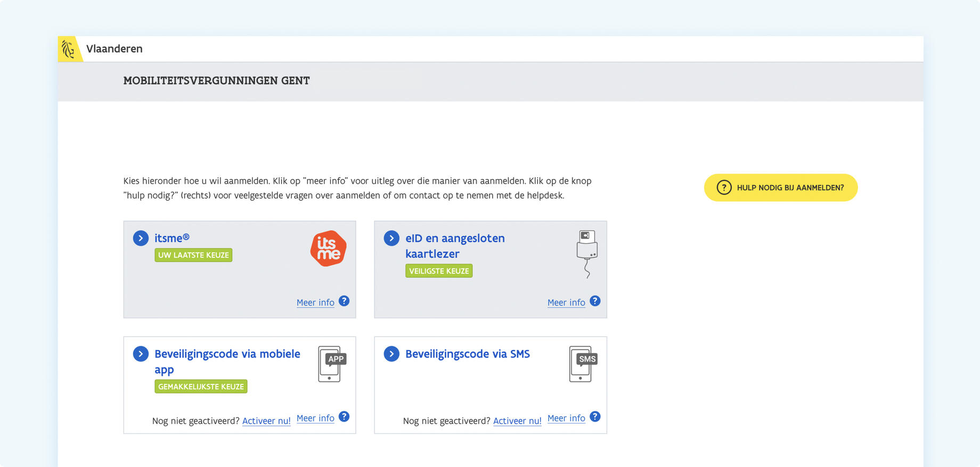
Task: Click the UW LAATSTE KEUZE badge
Action: click(x=193, y=255)
